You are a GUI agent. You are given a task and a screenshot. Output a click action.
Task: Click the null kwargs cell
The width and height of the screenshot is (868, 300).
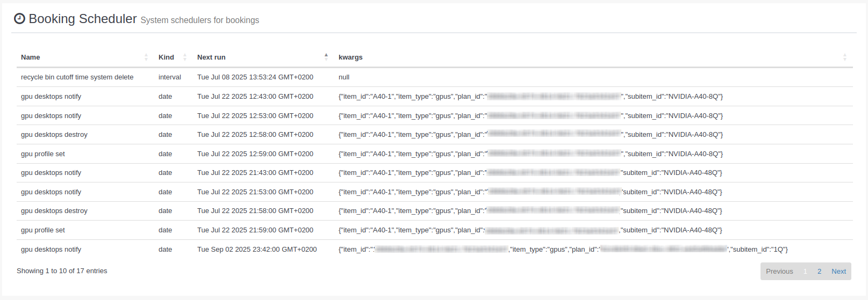344,77
